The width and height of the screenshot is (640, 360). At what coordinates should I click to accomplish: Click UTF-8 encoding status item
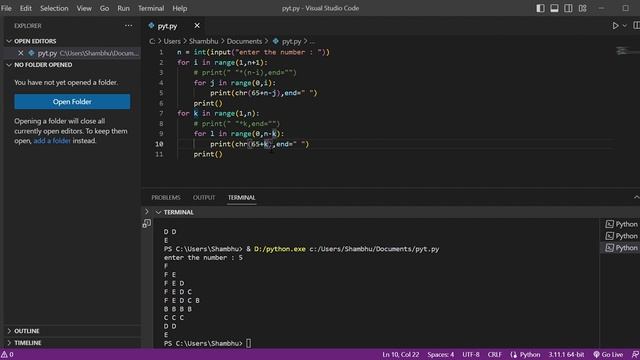(x=471, y=355)
